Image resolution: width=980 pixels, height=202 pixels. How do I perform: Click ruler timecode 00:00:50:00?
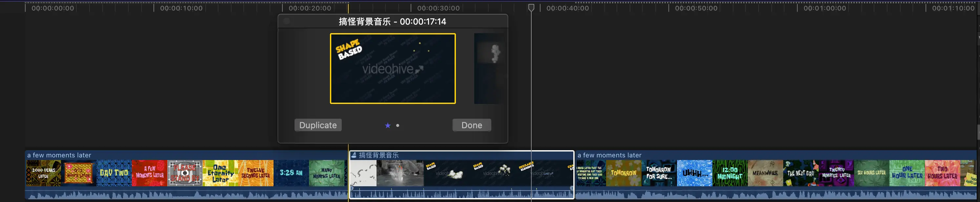pos(696,8)
